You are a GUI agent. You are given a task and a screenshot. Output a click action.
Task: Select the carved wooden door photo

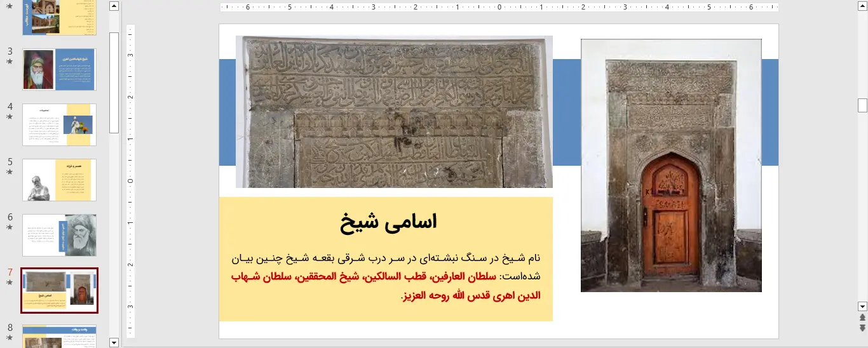[x=671, y=165]
